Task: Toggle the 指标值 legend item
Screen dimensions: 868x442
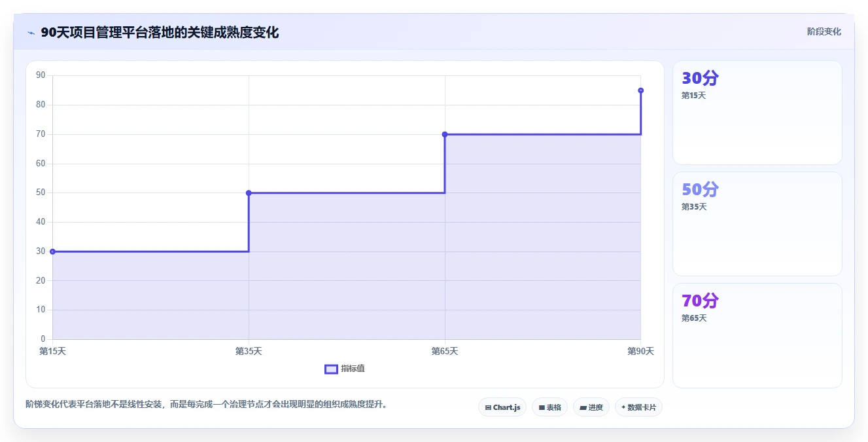Action: (x=345, y=369)
